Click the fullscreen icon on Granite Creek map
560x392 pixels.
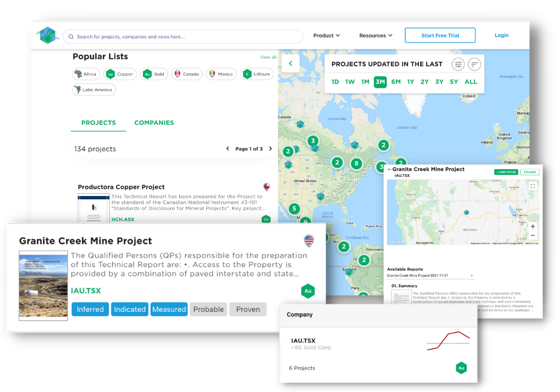pyautogui.click(x=533, y=186)
